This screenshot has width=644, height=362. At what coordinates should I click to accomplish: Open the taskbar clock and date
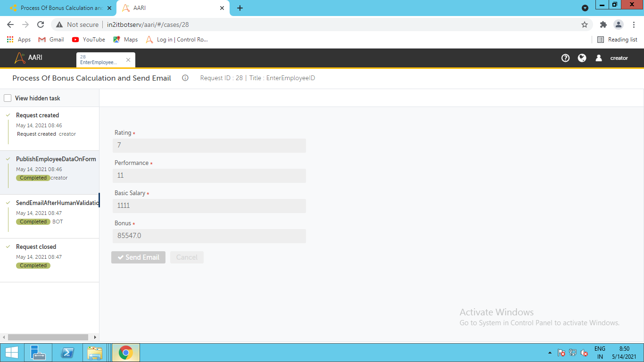(x=624, y=353)
